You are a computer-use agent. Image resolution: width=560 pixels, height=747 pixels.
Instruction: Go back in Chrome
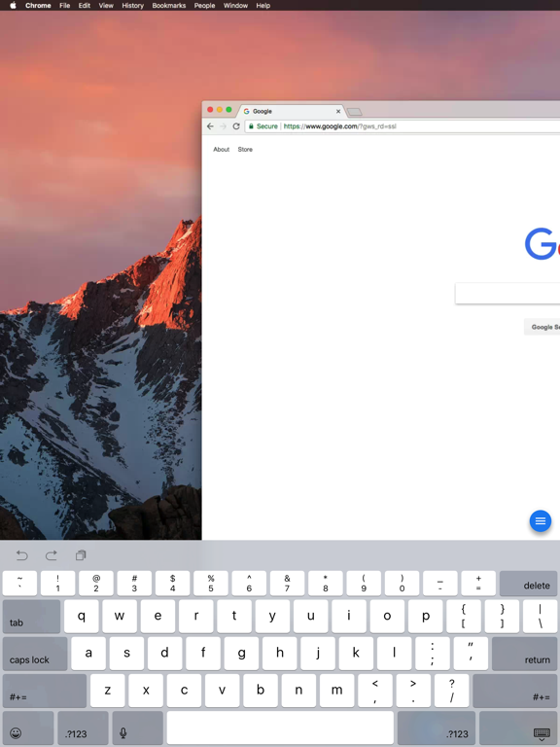click(x=210, y=126)
